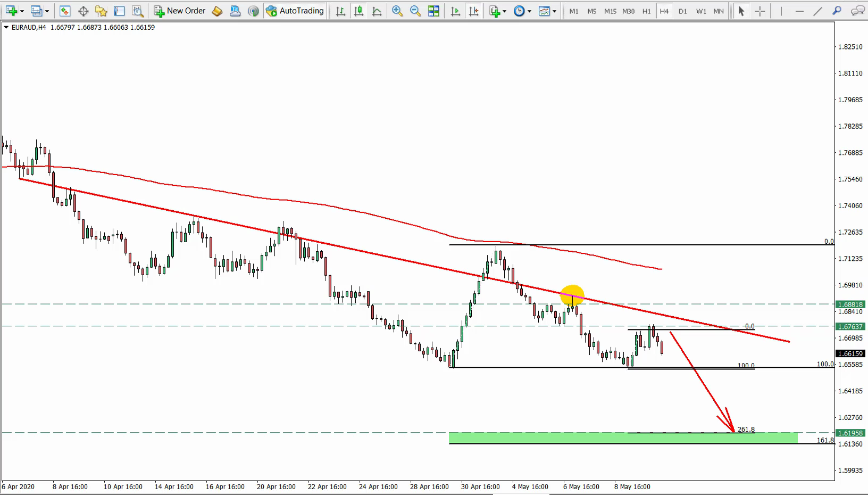
Task: Open the chart templates icon
Action: click(544, 11)
